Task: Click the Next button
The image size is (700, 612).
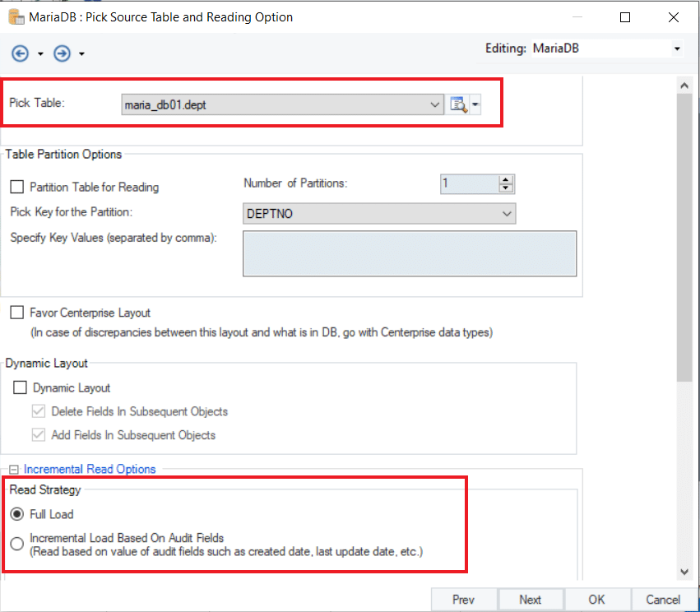Action: coord(530,599)
